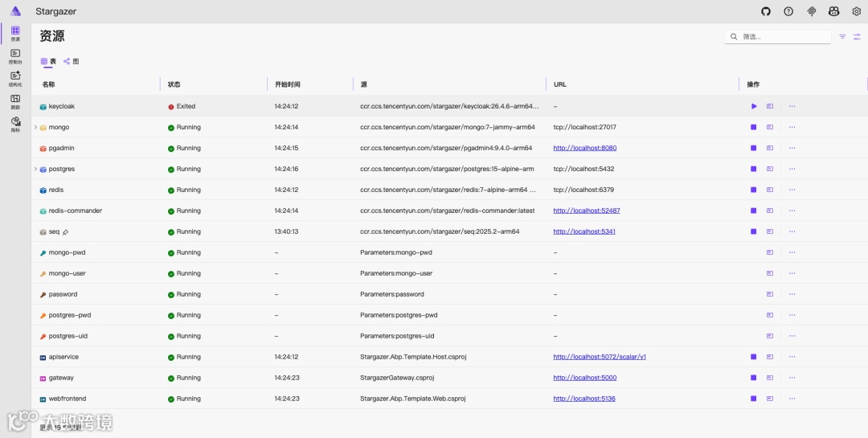Screen dimensions: 868x438
Task: Open console logs icon for redis
Action: click(770, 190)
